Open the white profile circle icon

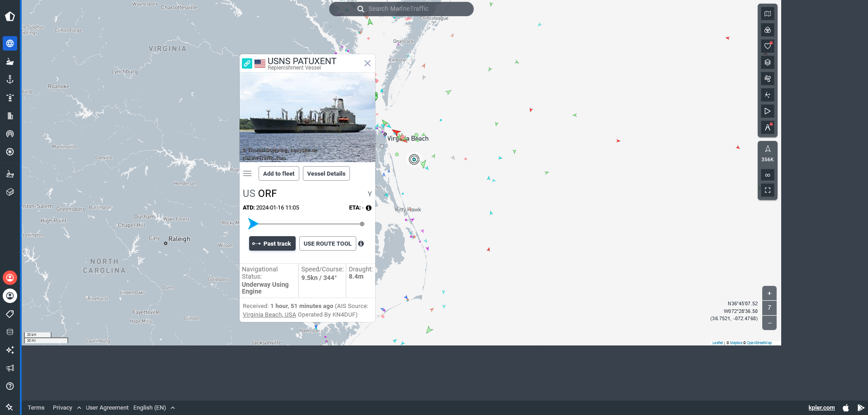(10, 296)
